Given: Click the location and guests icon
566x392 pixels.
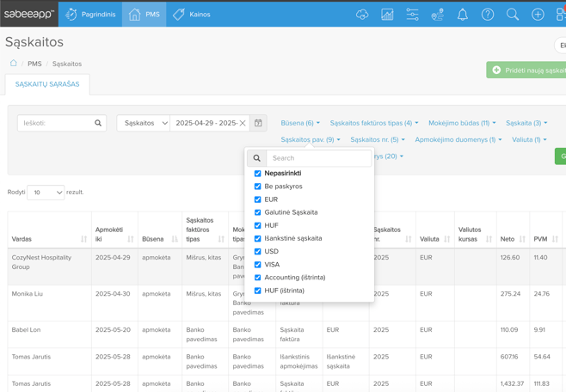Looking at the screenshot, I should 438,15.
